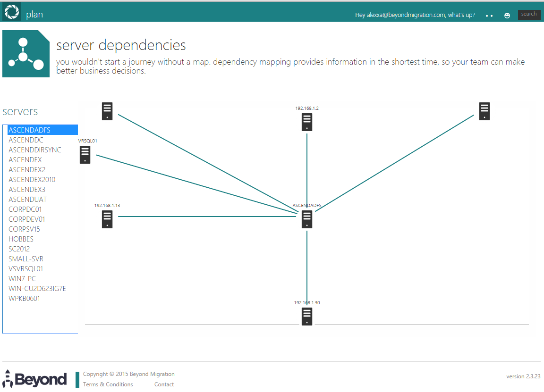
Task: Select the 192.168.1.30 server node
Action: 306,317
